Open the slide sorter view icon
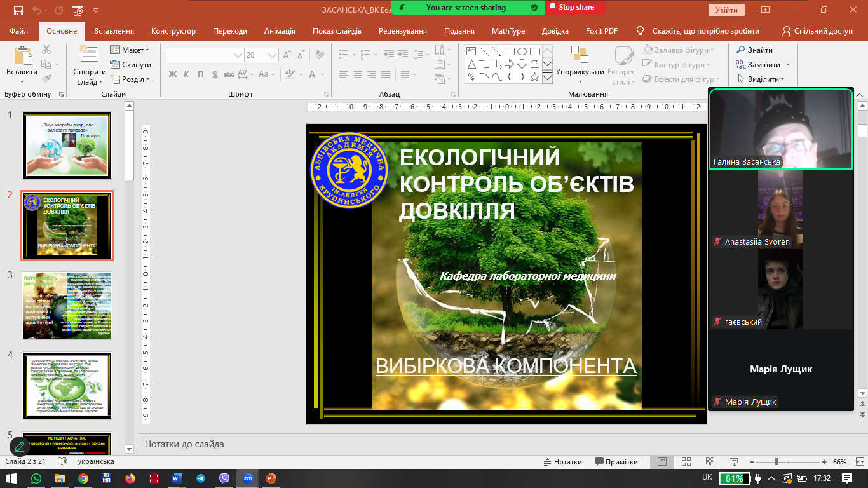The height and width of the screenshot is (488, 868). [686, 462]
